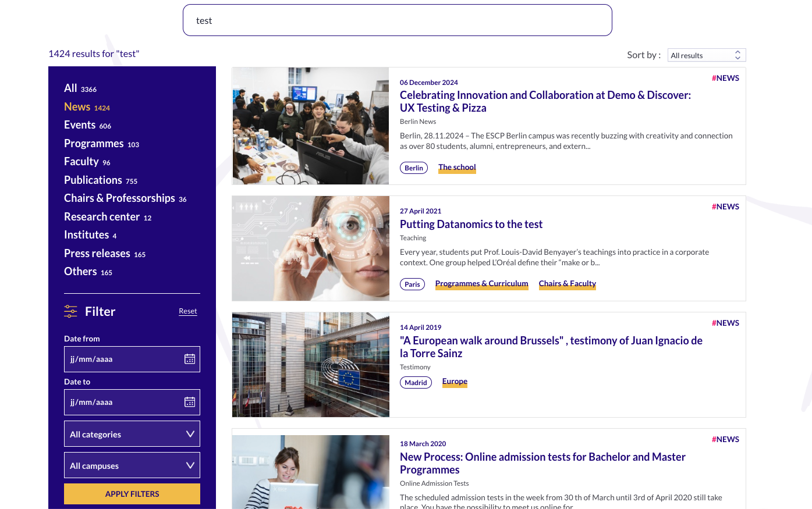Viewport: 812px width, 509px height.
Task: Select the Faculty category
Action: tap(87, 162)
